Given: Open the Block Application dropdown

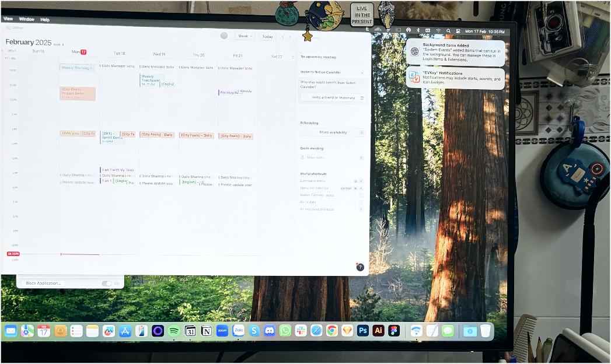Looking at the screenshot, I should tap(43, 283).
